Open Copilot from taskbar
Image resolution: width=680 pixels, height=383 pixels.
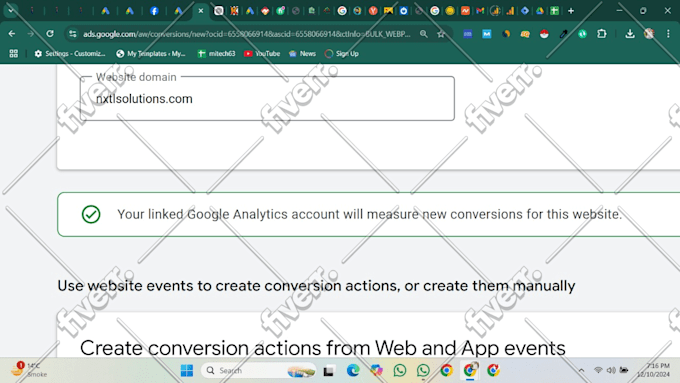(x=376, y=370)
